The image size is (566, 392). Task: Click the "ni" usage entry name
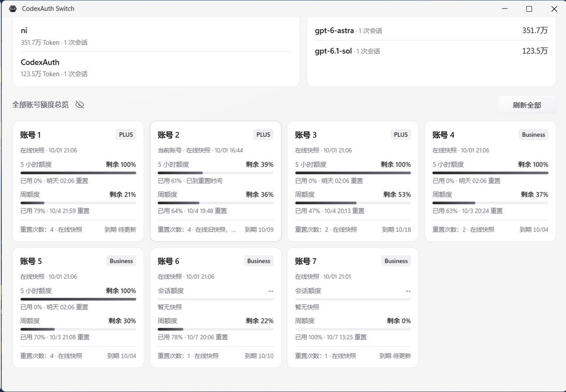click(24, 31)
